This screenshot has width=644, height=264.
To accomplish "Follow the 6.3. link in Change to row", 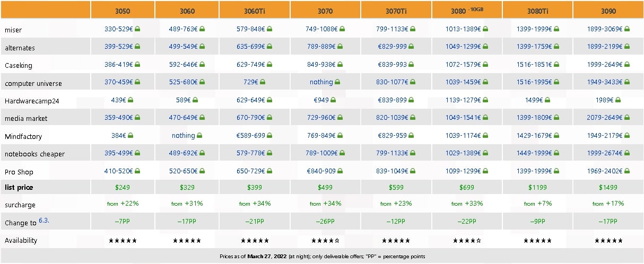I will [x=43, y=220].
